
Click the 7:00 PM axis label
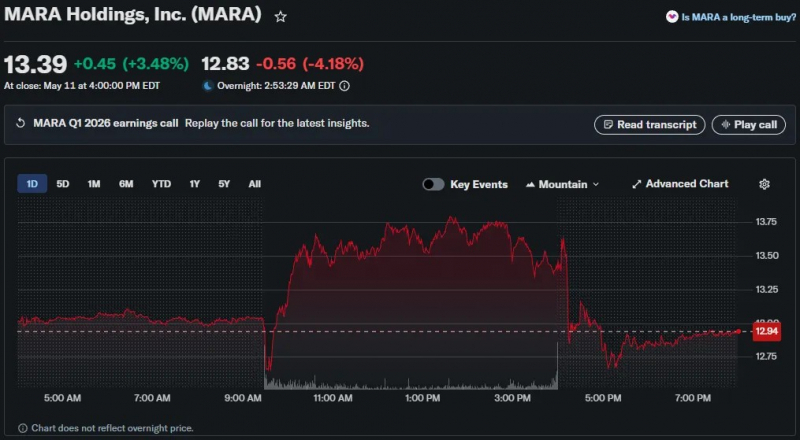coord(692,398)
